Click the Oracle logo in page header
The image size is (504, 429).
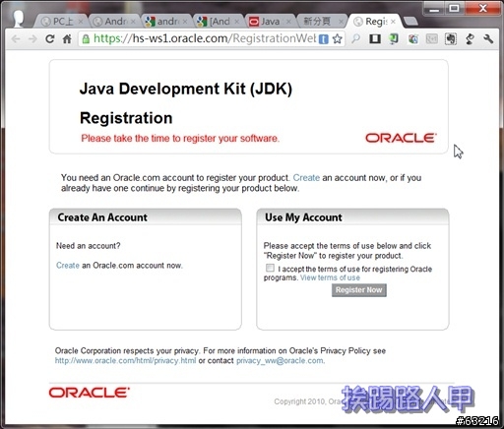401,138
